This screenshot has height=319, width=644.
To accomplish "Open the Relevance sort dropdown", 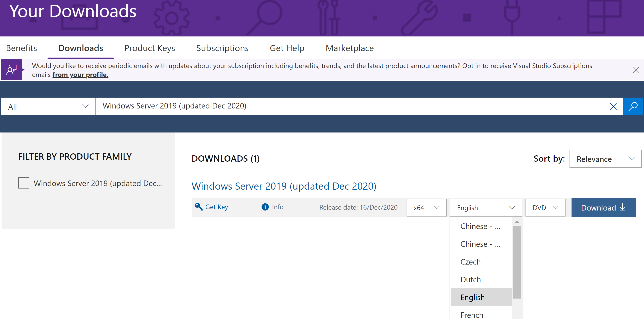I will [x=605, y=159].
